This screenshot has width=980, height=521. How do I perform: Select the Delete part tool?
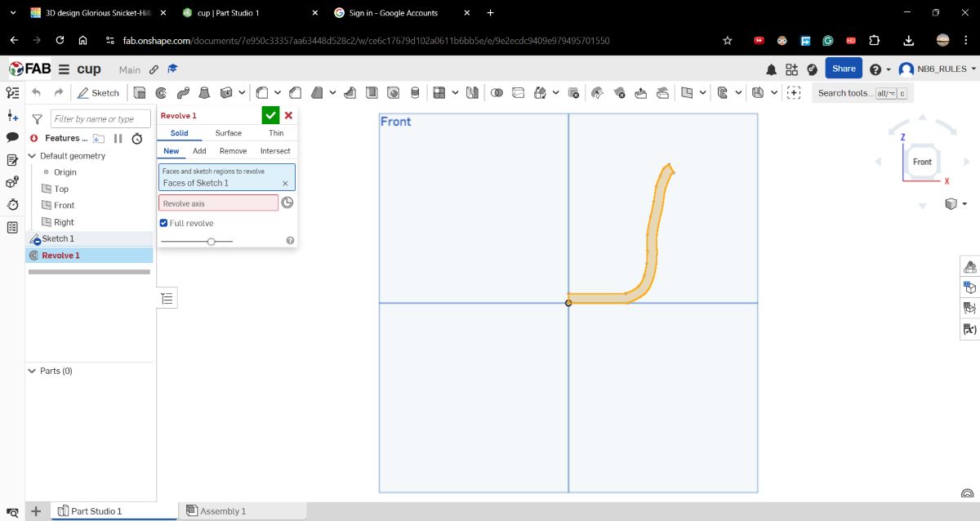(573, 93)
